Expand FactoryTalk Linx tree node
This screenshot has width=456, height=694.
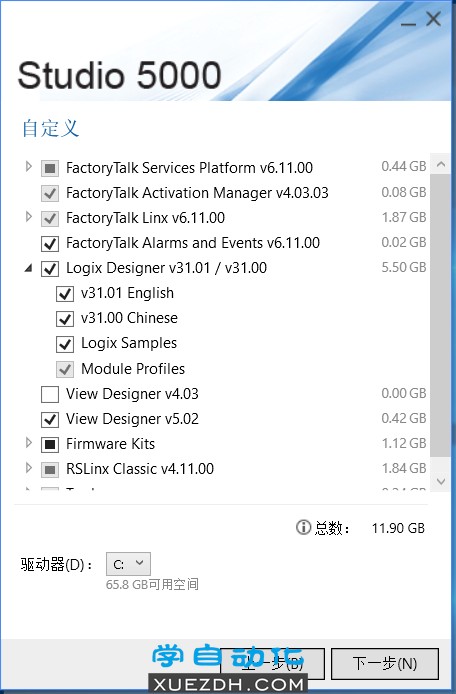(29, 217)
